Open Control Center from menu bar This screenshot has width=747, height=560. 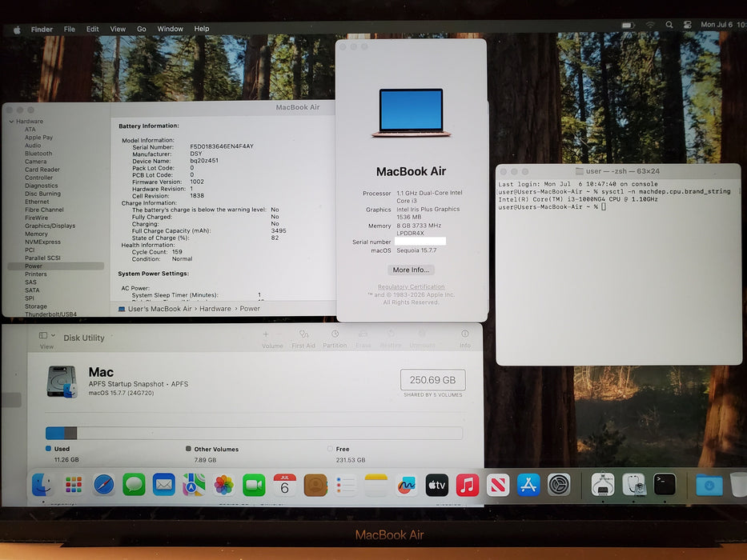(688, 25)
